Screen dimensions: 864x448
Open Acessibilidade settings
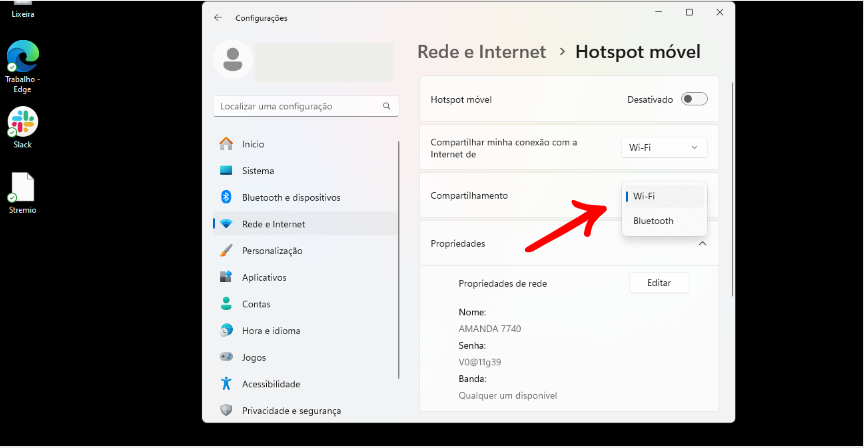click(x=305, y=384)
